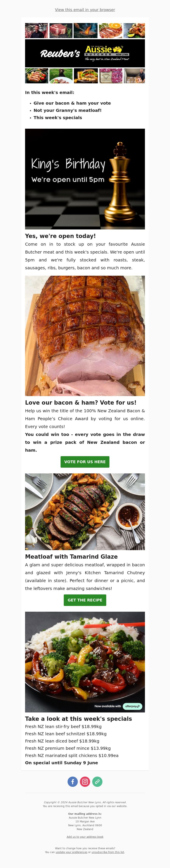This screenshot has width=170, height=868.
Task: Open the Facebook icon link
Action: coord(73,781)
